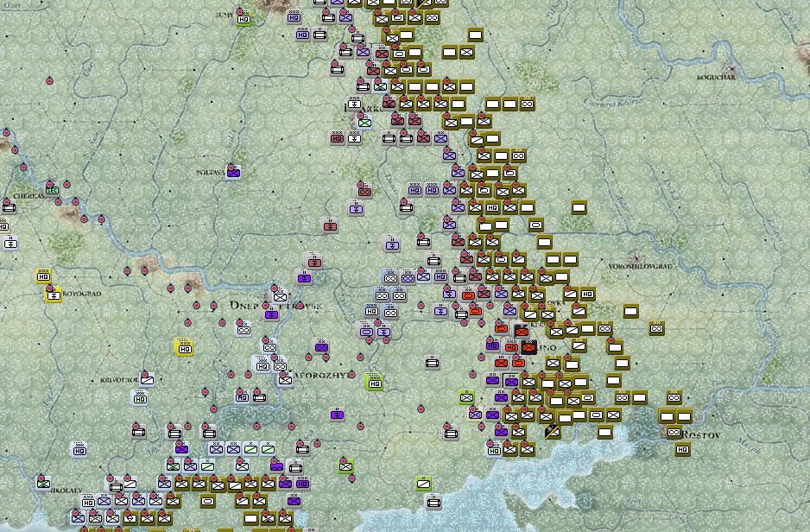
Task: Select purple HQ counter in the southern front line
Action: click(x=303, y=484)
